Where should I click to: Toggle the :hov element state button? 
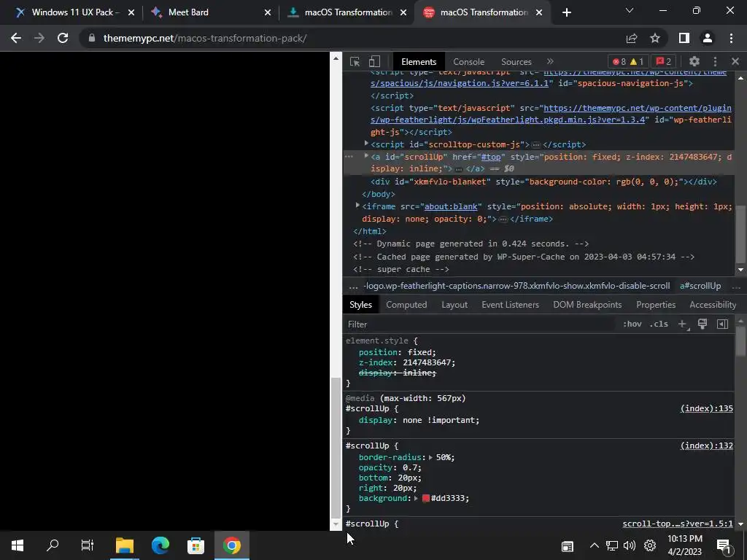point(632,324)
